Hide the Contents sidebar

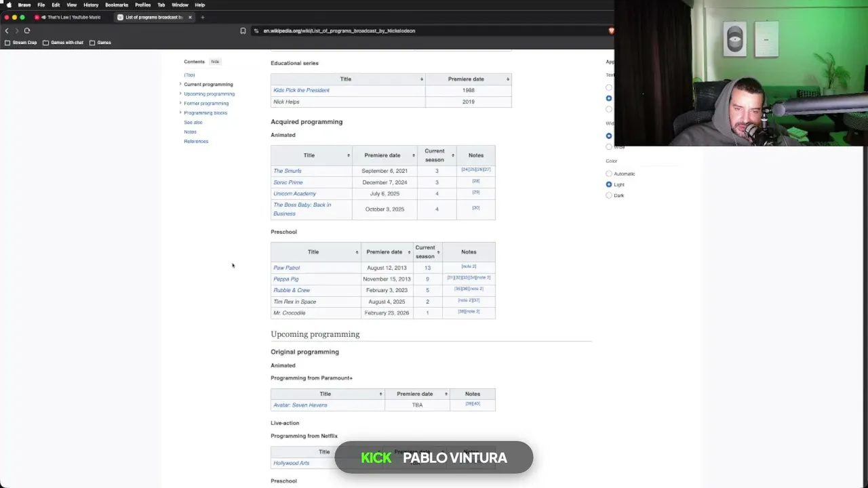215,62
